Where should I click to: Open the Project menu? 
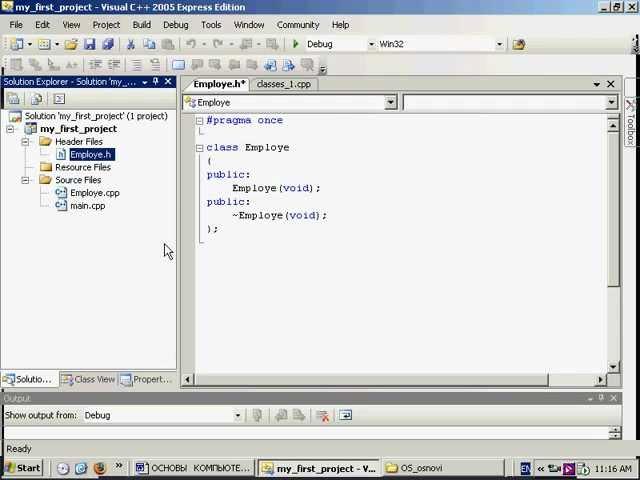(x=106, y=25)
